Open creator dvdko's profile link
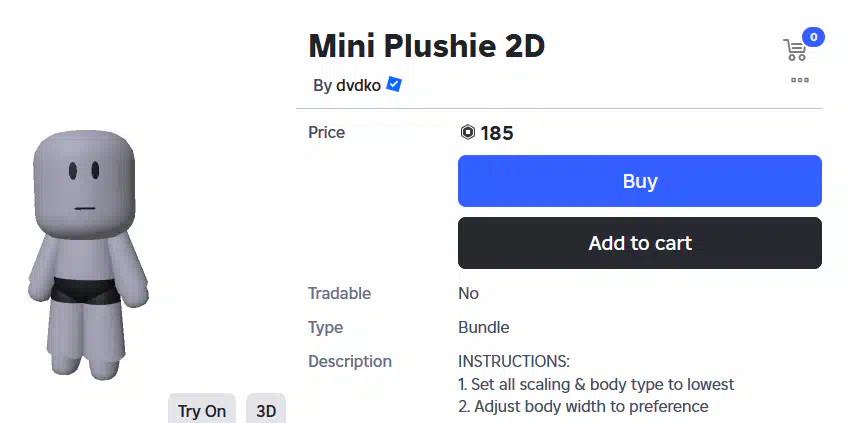The height and width of the screenshot is (423, 849). tap(358, 86)
